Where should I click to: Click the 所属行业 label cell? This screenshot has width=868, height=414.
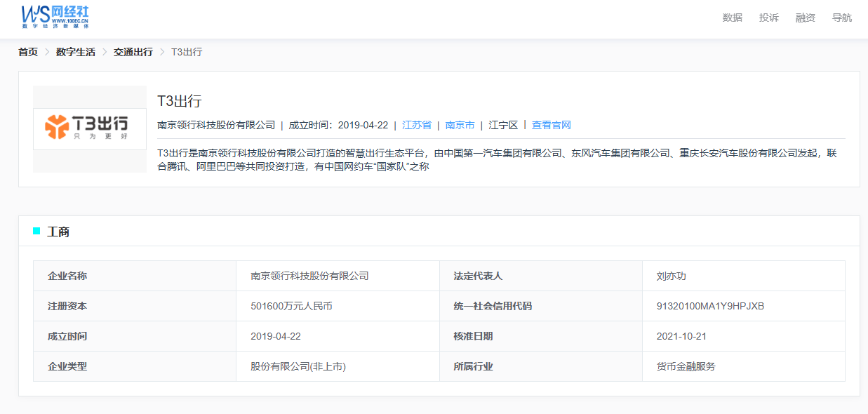tap(541, 366)
